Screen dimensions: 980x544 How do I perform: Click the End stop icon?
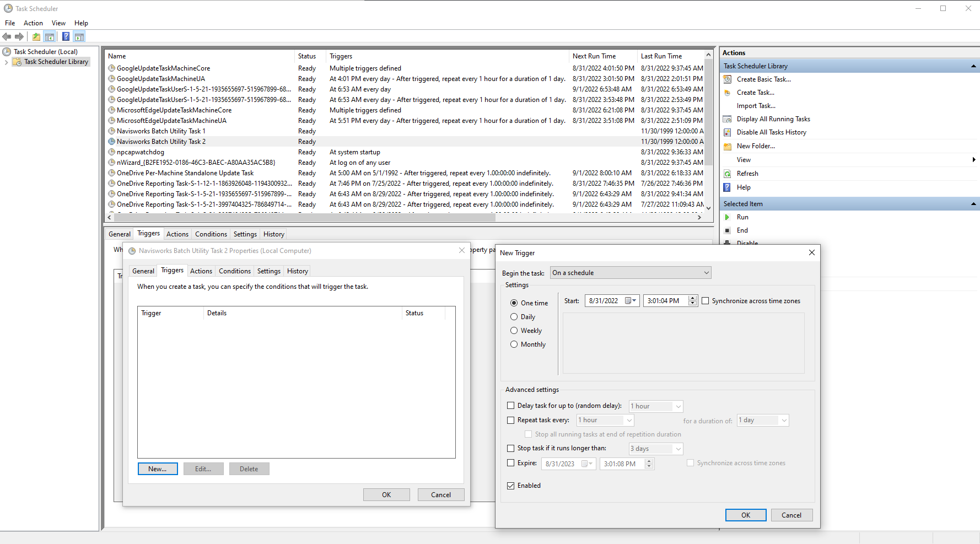coord(728,230)
